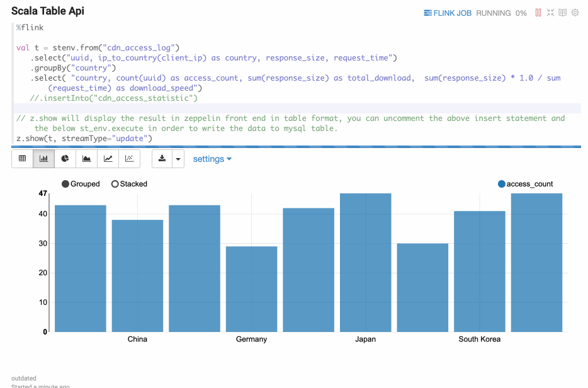Switch to line chart visualization
Screen dimensions: 588x388
tap(108, 159)
